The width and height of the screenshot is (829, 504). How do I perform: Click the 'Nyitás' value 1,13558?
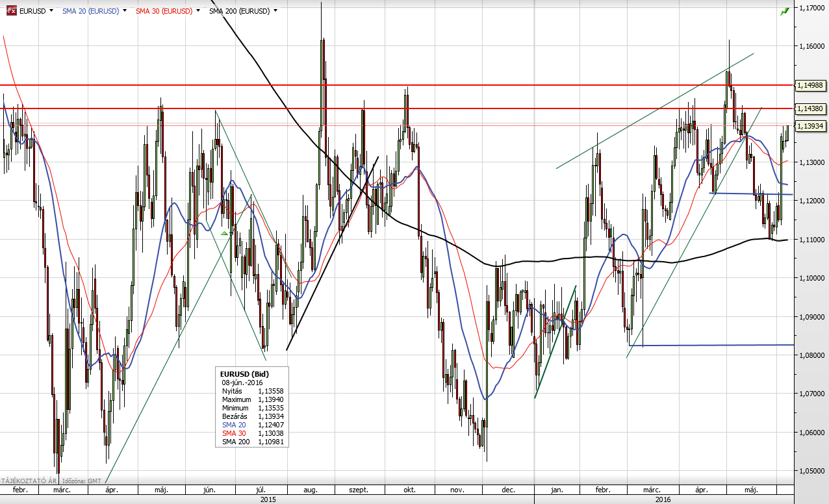271,392
